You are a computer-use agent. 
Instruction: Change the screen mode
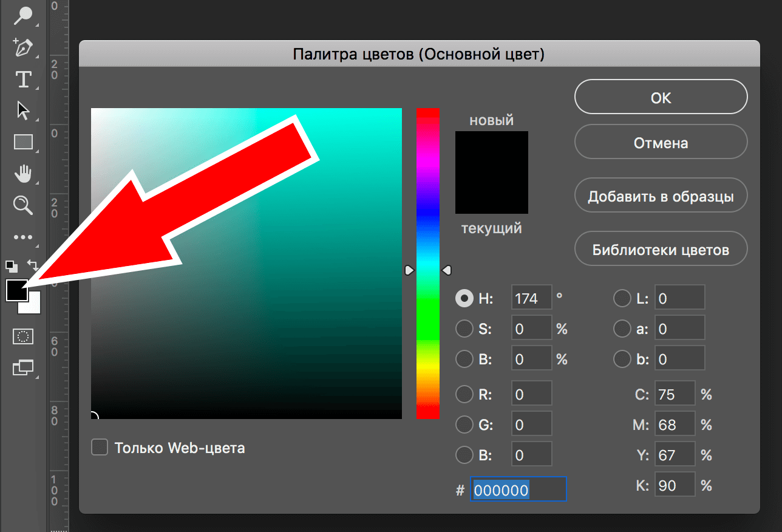click(x=23, y=367)
